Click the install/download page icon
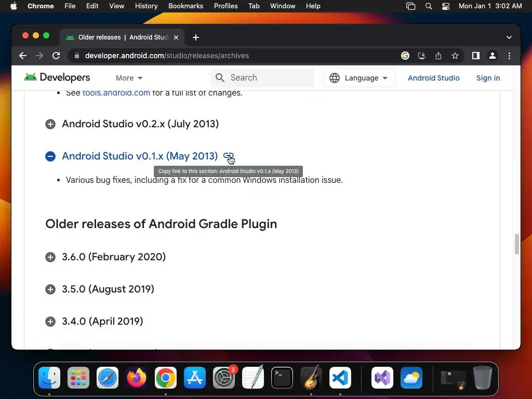 (x=422, y=56)
